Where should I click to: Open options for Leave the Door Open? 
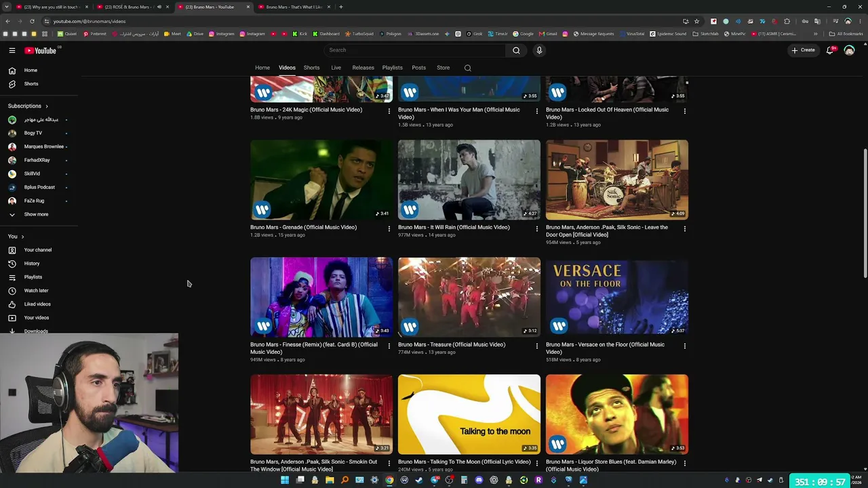[685, 229]
